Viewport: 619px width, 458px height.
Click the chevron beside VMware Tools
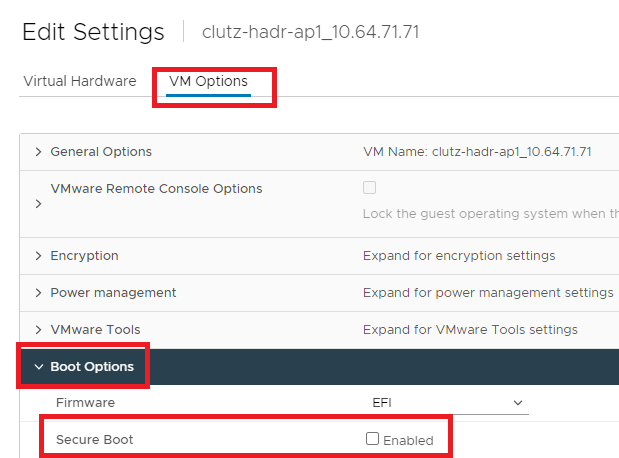pos(38,330)
